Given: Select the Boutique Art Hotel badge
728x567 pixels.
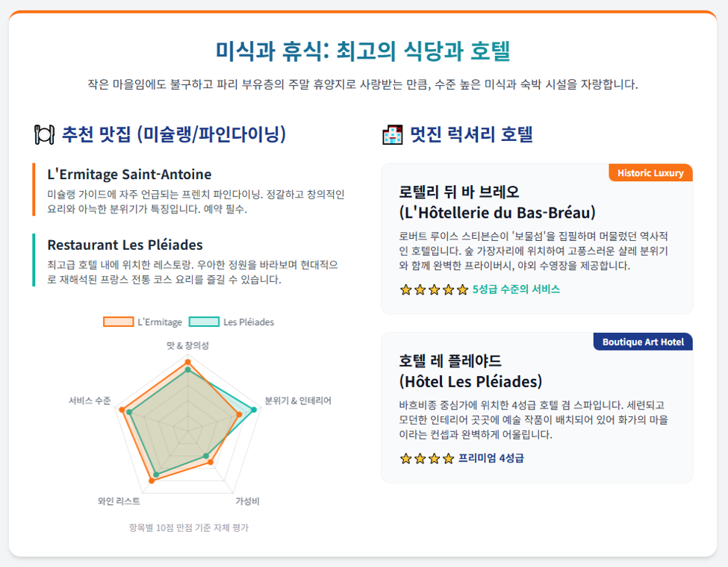Looking at the screenshot, I should click(x=643, y=342).
